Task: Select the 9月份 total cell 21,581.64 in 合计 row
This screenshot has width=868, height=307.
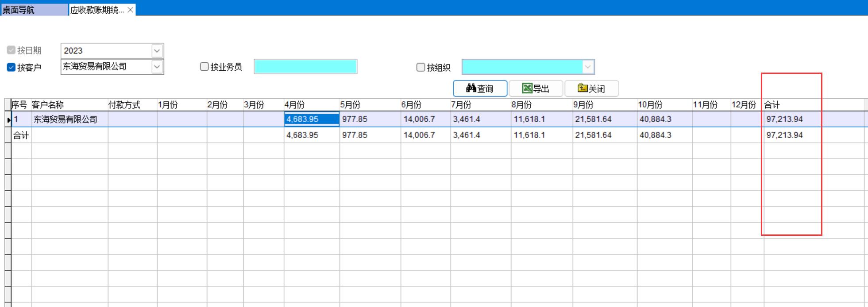Action: 593,135
